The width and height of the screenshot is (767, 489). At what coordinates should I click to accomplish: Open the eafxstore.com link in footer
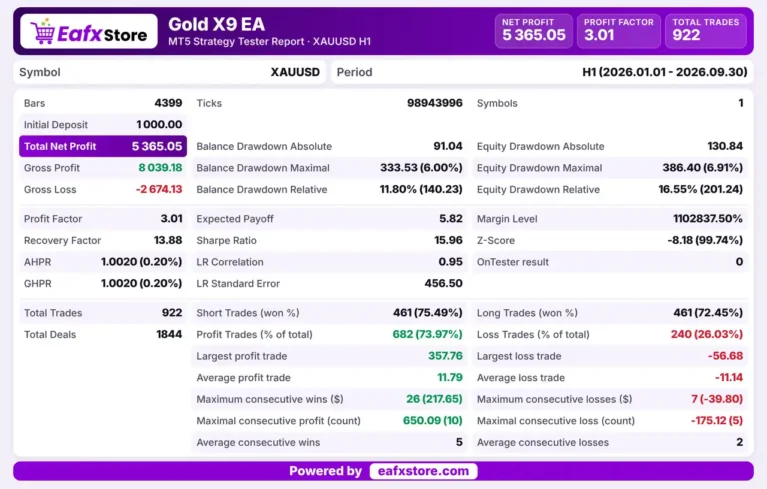coord(423,471)
